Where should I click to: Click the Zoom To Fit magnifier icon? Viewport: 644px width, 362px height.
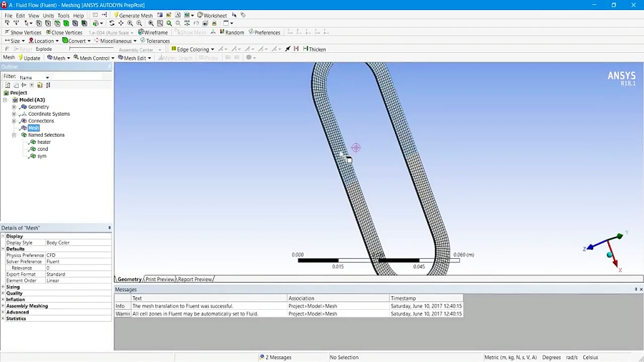pos(151,24)
